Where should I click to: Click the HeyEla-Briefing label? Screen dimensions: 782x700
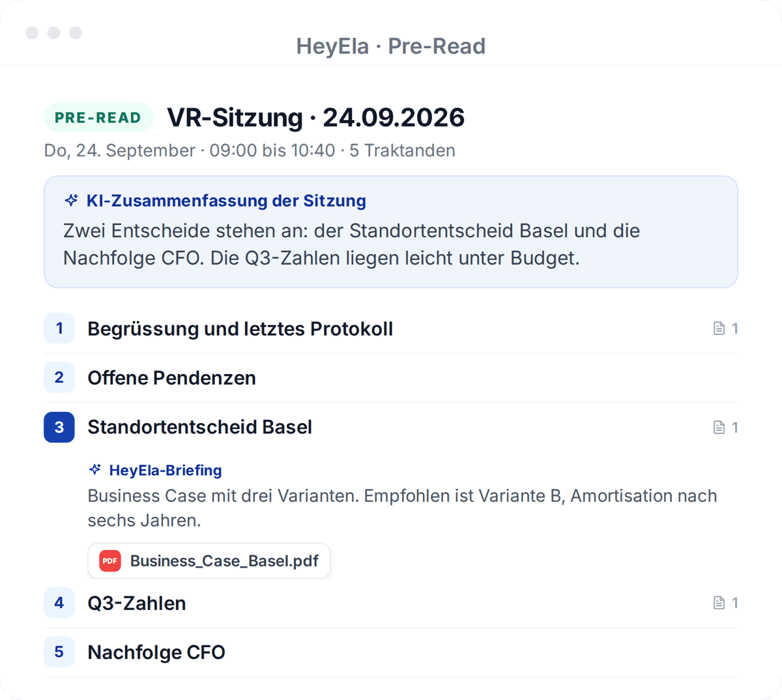(166, 470)
